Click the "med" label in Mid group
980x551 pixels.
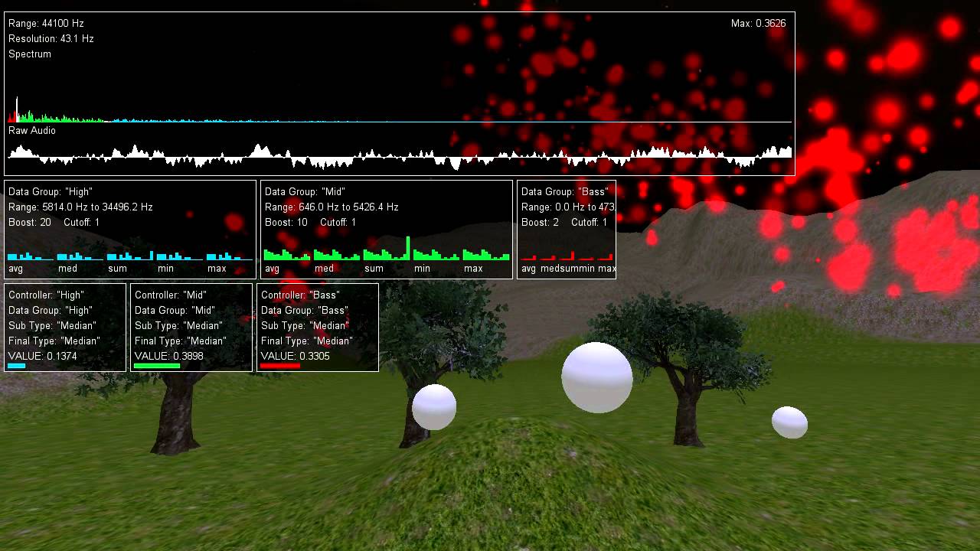click(324, 269)
